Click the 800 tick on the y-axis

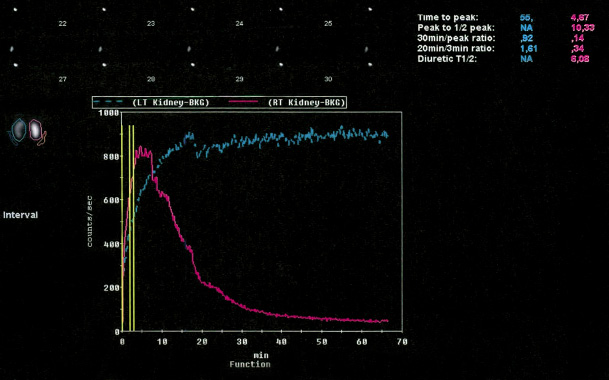111,157
